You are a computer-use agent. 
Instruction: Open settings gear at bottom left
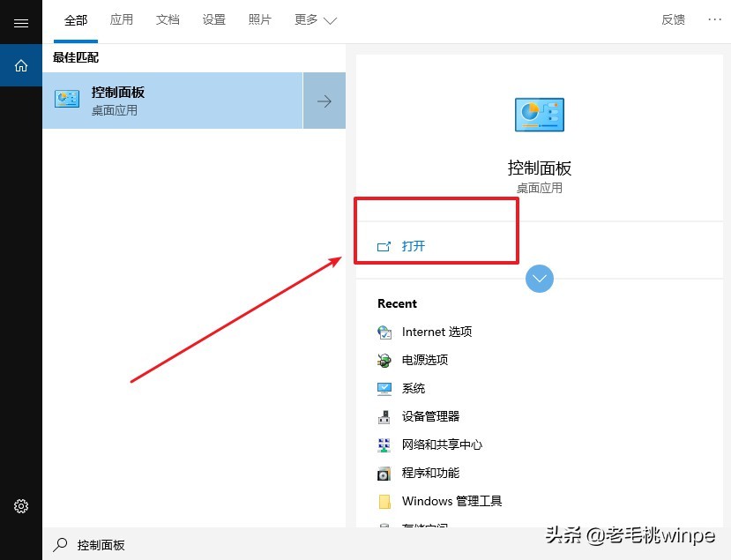coord(21,506)
